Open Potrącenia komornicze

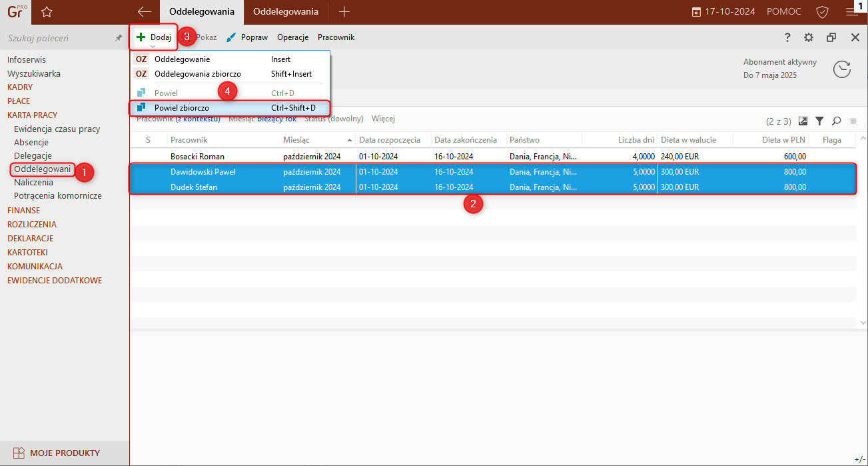tap(58, 196)
